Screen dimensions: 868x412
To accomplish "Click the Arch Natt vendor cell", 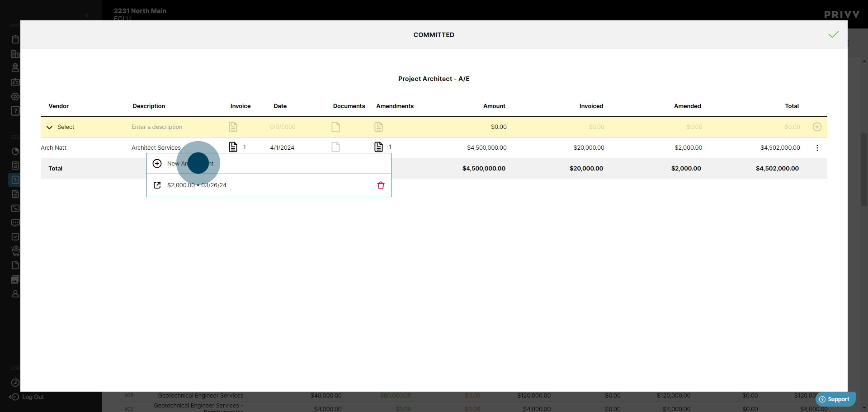I will [x=54, y=148].
